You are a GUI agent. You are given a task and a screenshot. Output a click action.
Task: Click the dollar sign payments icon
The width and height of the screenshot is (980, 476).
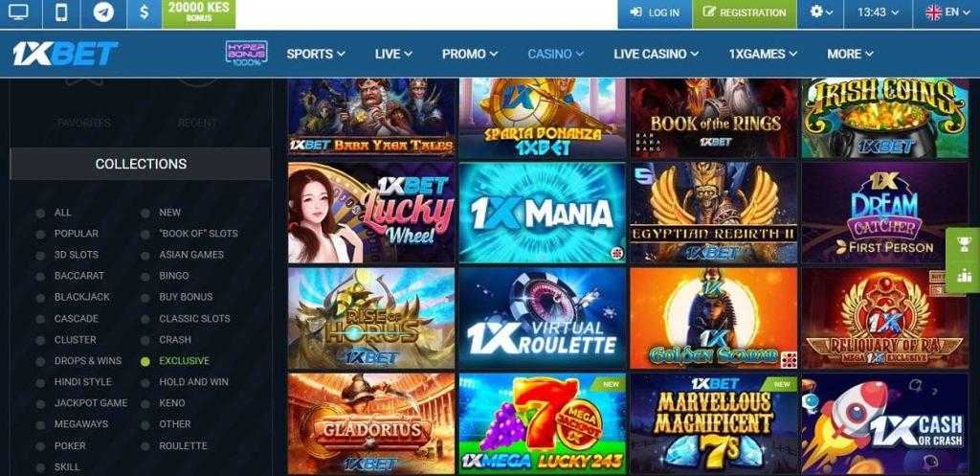[144, 12]
